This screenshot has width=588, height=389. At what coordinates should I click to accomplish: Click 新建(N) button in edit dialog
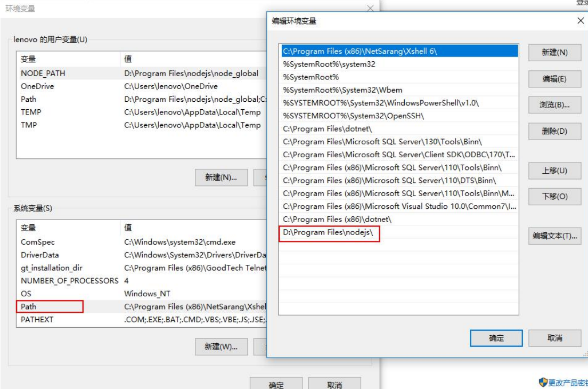[x=554, y=53]
